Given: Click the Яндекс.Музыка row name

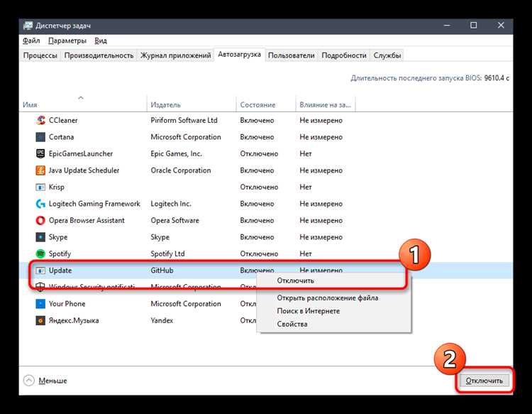Looking at the screenshot, I should tap(74, 320).
